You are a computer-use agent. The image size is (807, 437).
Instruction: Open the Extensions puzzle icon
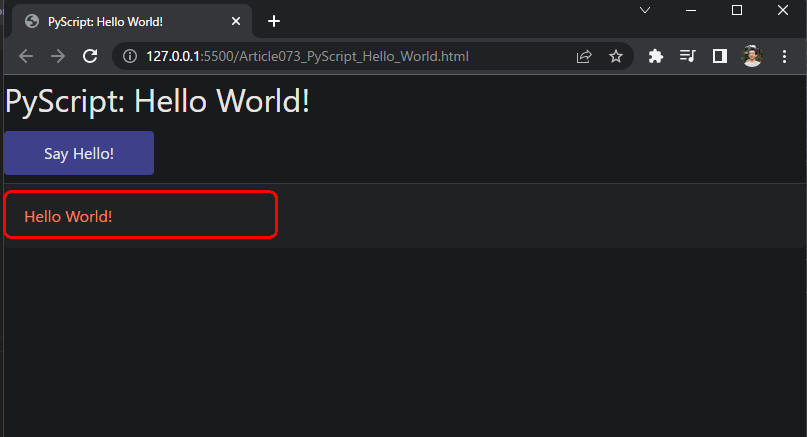[x=655, y=56]
